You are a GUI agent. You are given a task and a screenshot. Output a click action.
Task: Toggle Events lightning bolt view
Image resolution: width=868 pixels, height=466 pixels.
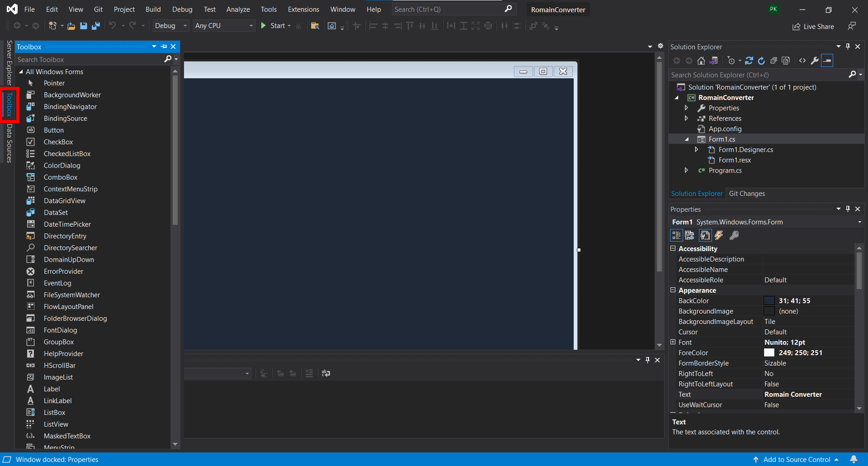point(718,235)
